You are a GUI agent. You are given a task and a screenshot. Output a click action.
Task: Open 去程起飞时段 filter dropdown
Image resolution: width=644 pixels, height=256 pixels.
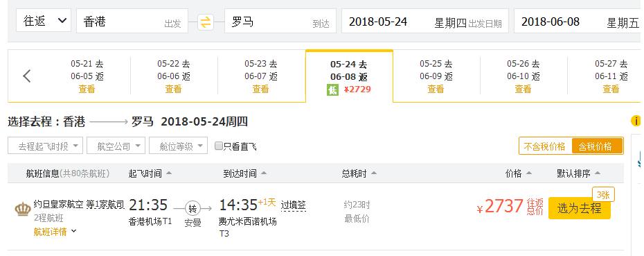tap(45, 146)
